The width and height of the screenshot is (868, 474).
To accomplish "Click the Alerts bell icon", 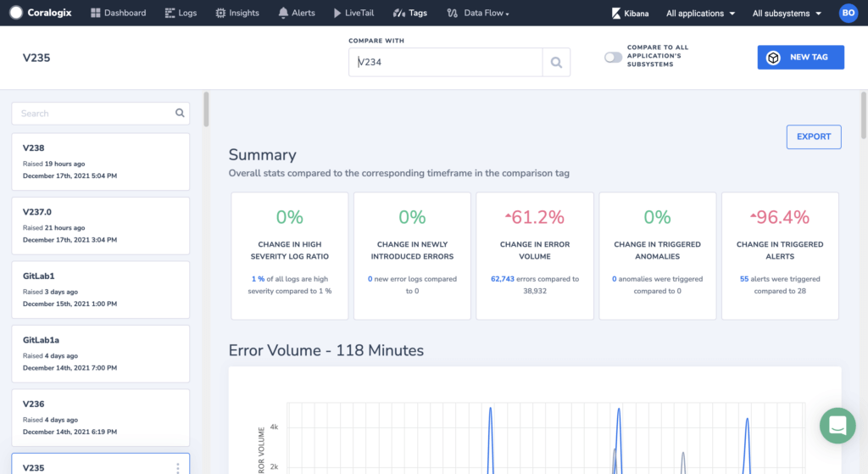I will 283,13.
